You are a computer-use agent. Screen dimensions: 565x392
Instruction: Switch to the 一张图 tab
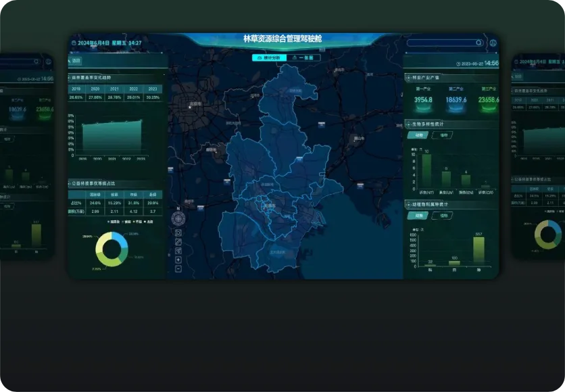tap(303, 58)
